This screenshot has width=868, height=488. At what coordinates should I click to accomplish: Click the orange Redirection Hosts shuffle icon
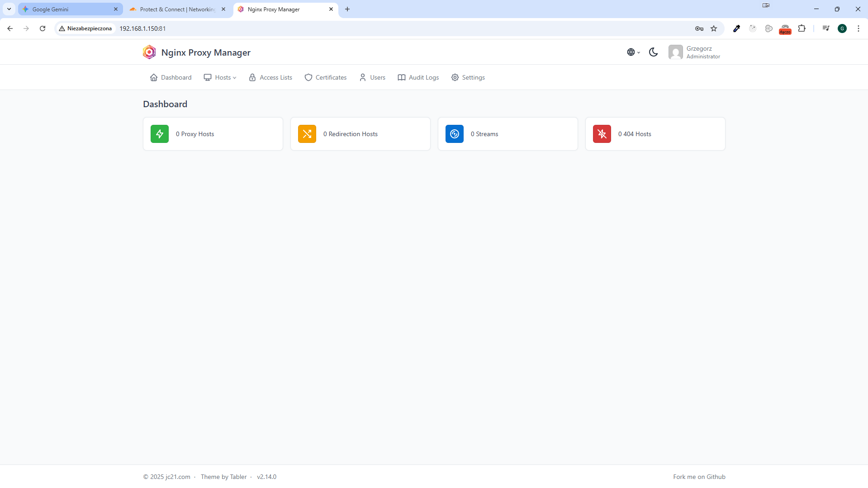tap(307, 134)
